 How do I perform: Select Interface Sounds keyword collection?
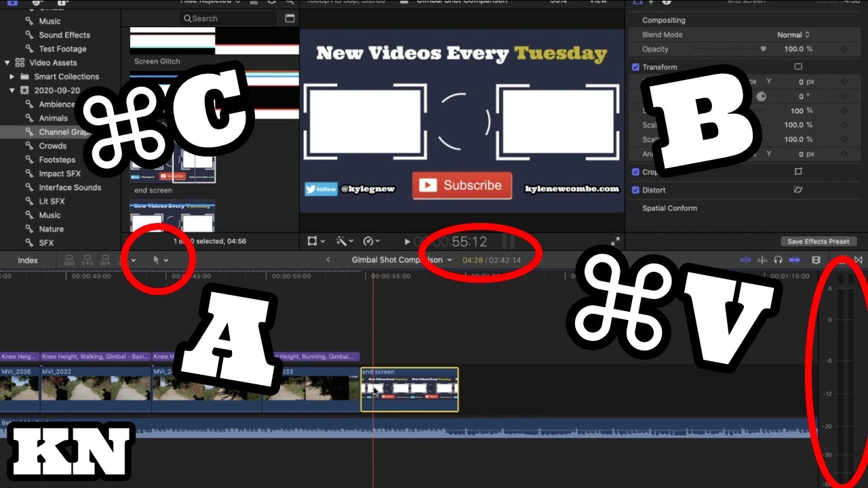click(70, 188)
